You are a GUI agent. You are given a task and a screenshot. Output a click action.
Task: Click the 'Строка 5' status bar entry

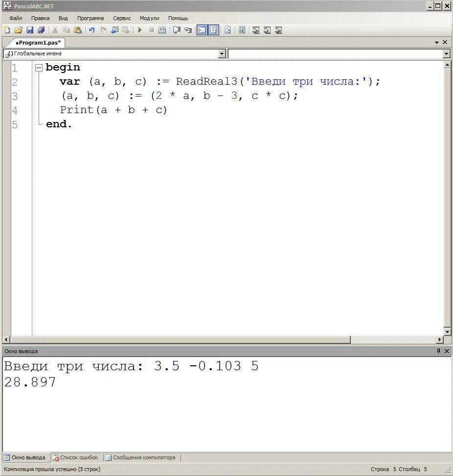tap(383, 469)
